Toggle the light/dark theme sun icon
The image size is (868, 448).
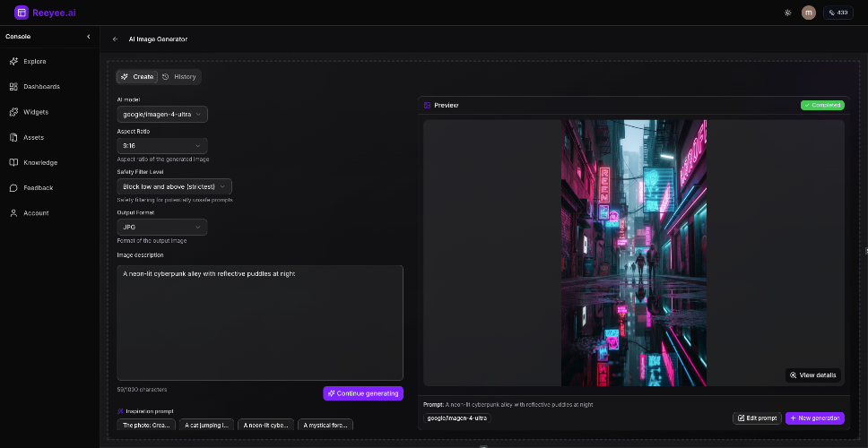(x=787, y=13)
